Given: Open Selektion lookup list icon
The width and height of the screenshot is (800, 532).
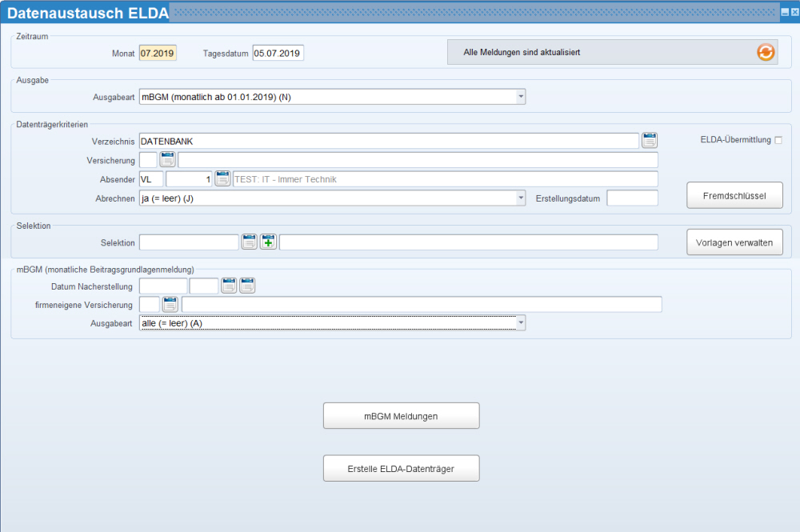Looking at the screenshot, I should (x=249, y=242).
